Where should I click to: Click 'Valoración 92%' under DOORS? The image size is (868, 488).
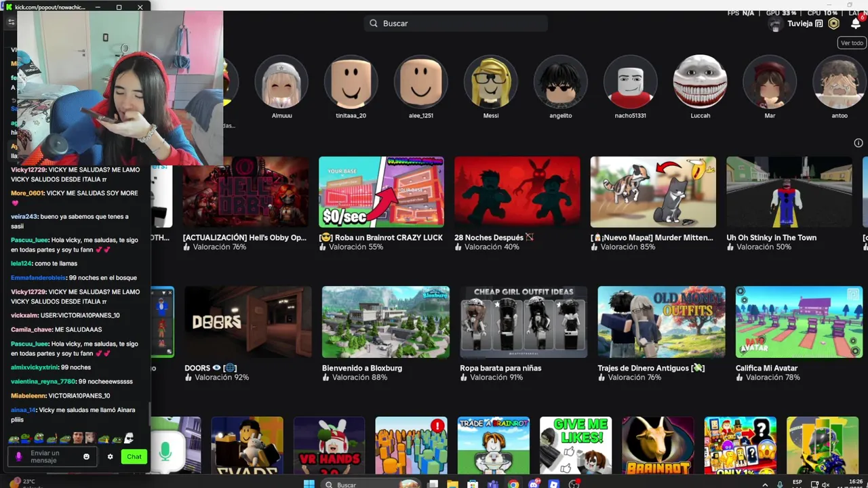pos(222,378)
